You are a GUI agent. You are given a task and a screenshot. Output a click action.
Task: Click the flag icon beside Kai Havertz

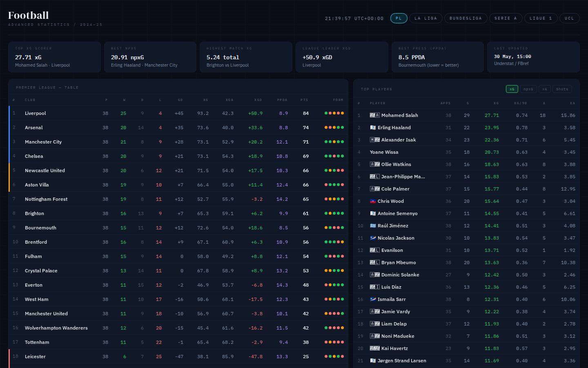click(375, 348)
